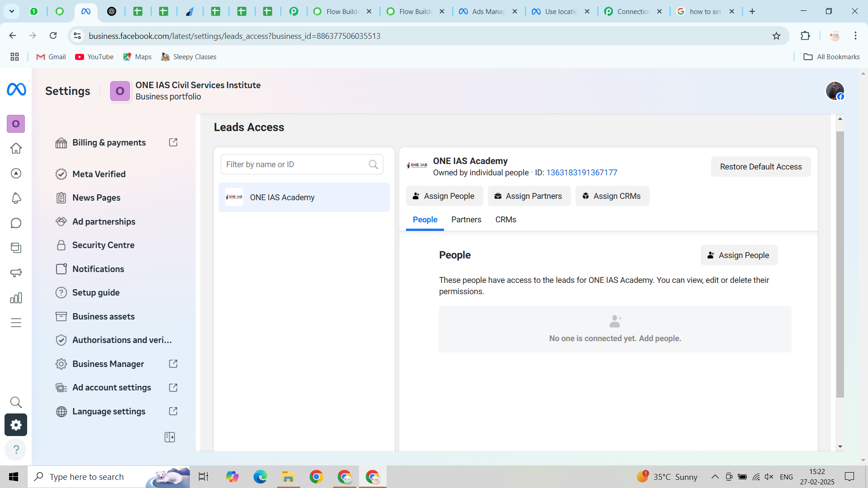Switch to the Partners tab

[x=466, y=220]
